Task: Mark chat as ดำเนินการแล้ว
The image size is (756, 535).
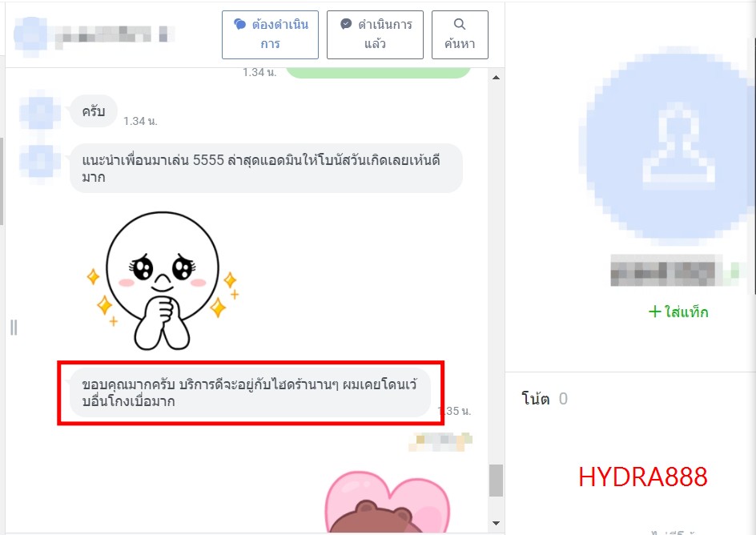Action: pyautogui.click(x=374, y=34)
